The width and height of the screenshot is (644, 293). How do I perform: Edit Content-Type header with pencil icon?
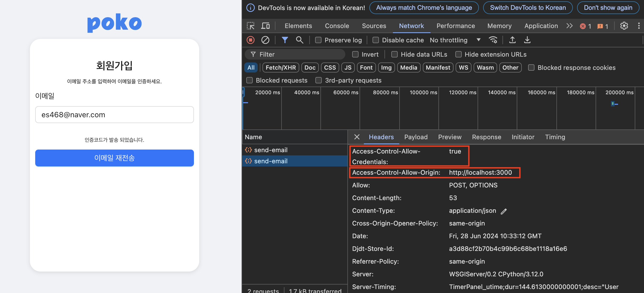(x=504, y=211)
